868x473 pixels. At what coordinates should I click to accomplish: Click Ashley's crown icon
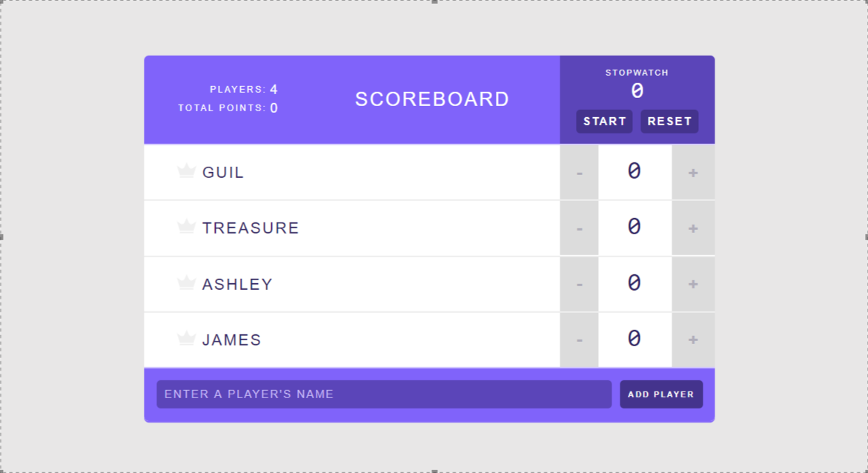click(x=187, y=282)
